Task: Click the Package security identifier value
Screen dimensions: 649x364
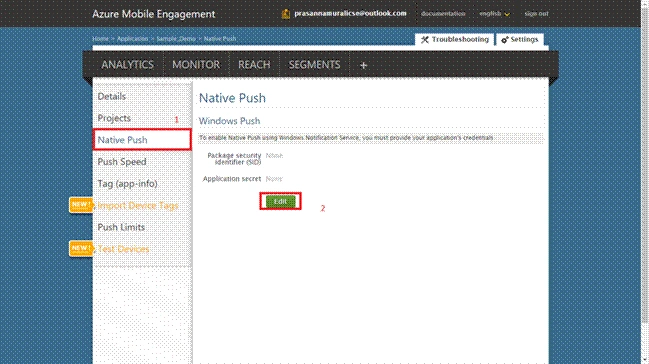Action: click(274, 156)
